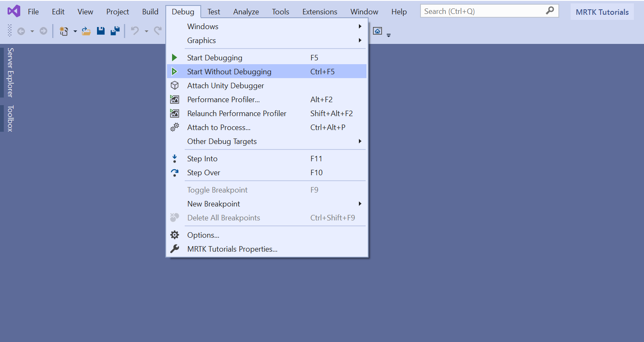Viewport: 644px width, 342px height.
Task: Click the Performance Profiler chart icon
Action: point(175,99)
